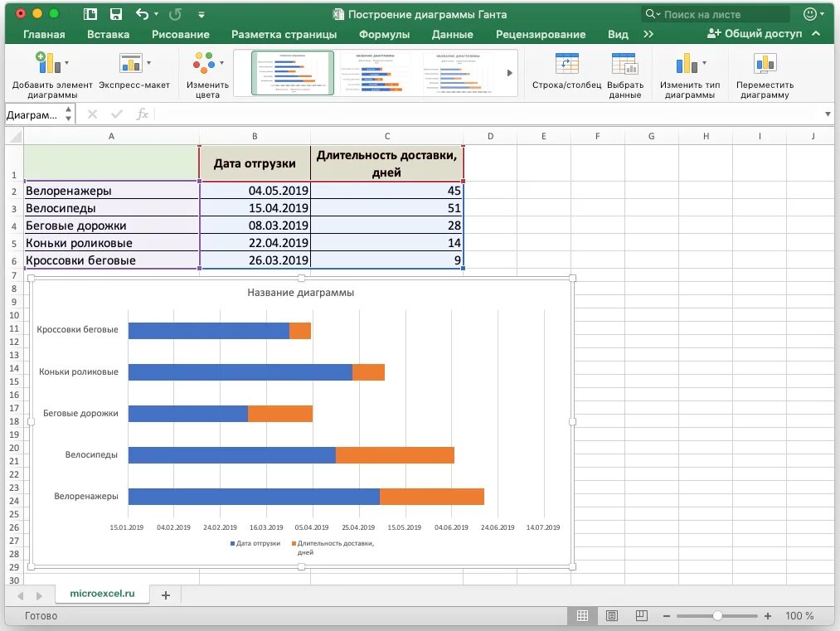
Task: Open the Name Box stepper arrows
Action: [x=69, y=114]
